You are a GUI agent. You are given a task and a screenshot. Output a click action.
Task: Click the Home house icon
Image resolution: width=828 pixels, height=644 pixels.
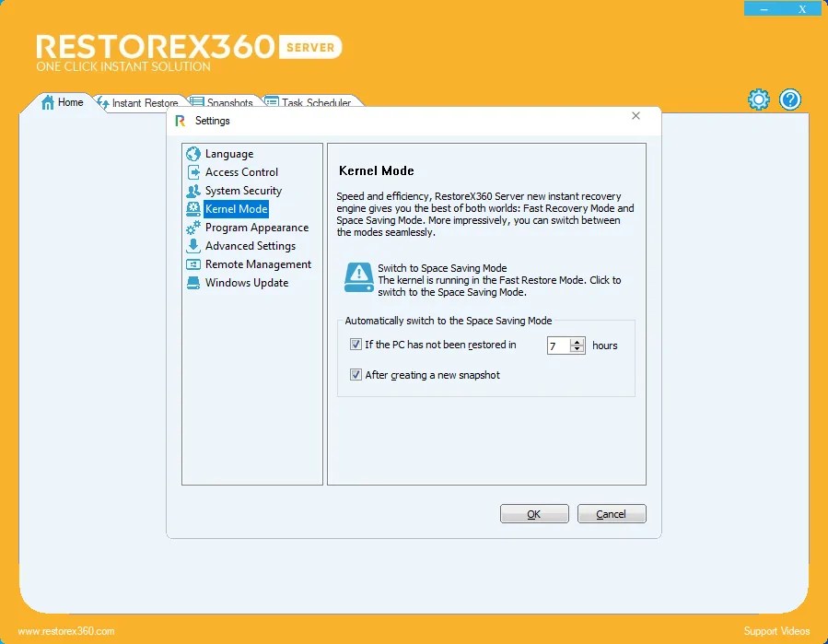48,102
